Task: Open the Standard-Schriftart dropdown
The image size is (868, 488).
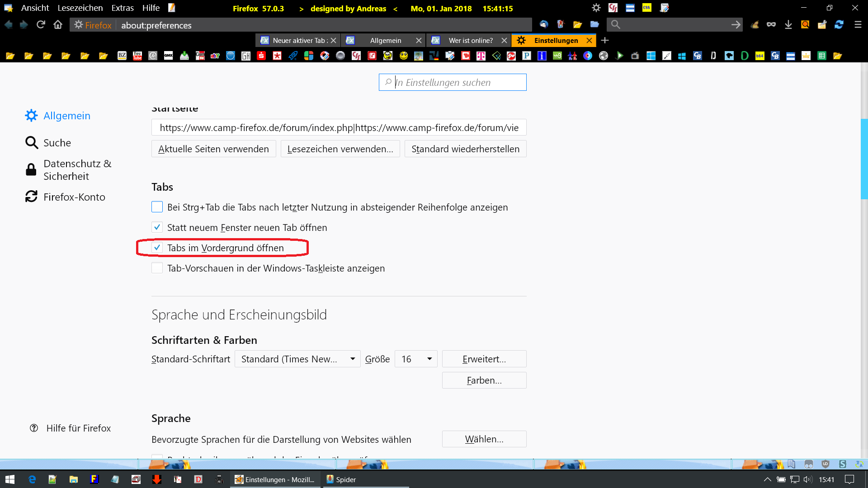Action: click(x=297, y=359)
